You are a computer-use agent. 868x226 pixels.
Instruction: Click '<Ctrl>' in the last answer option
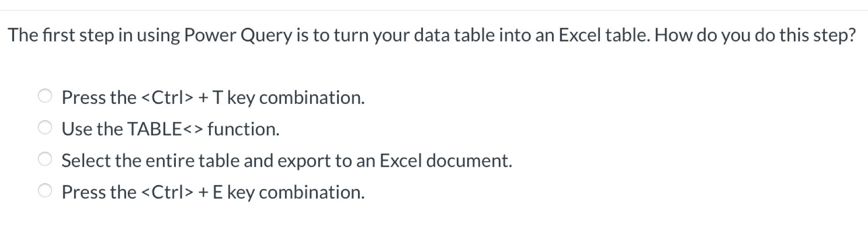[168, 192]
